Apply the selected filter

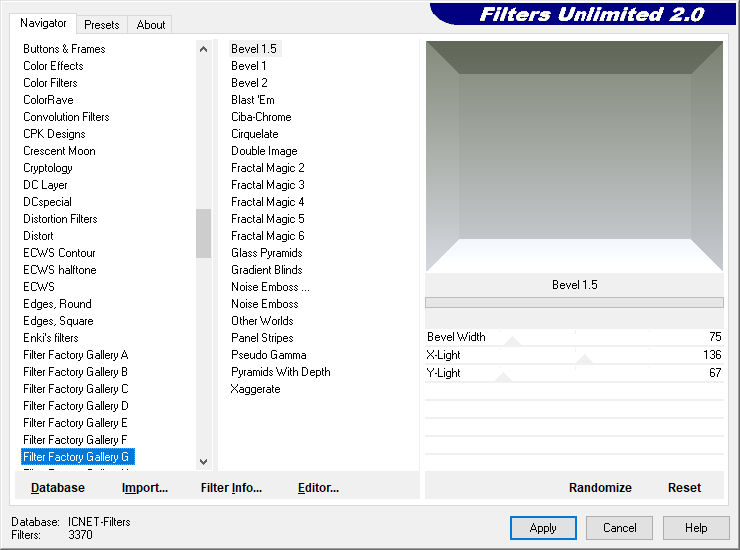(x=543, y=528)
